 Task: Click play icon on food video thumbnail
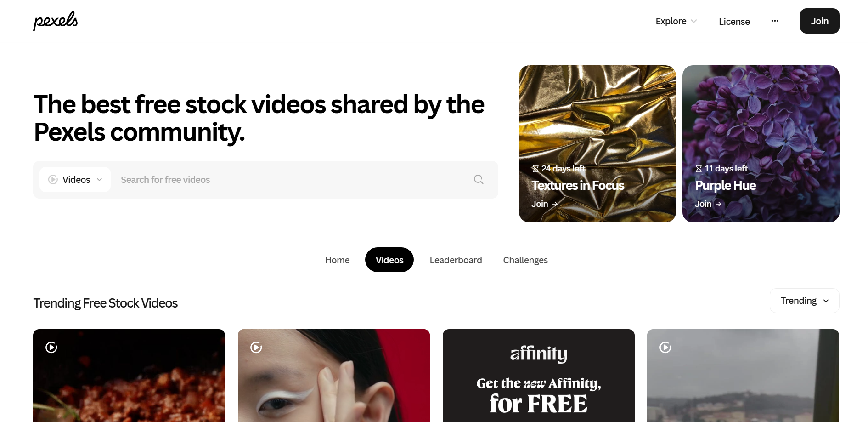tap(51, 348)
